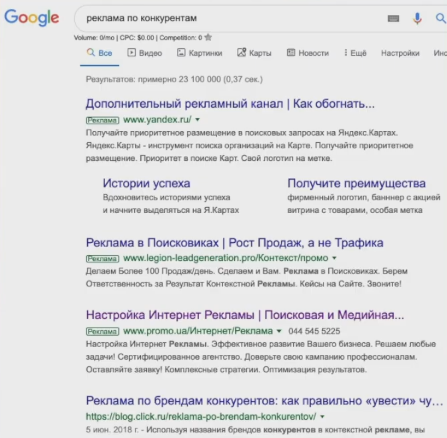The height and width of the screenshot is (438, 447).
Task: Click the Реклама badge beside www.yandex.ru
Action: 102,120
